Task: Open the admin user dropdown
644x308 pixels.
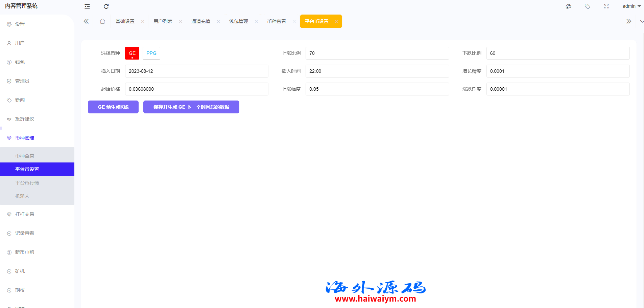Action: 631,6
